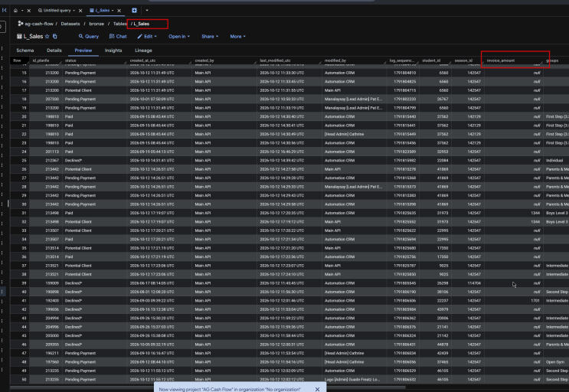Select 'Potential Client' status in row 17
This screenshot has height=392, width=569.
[x=94, y=90]
